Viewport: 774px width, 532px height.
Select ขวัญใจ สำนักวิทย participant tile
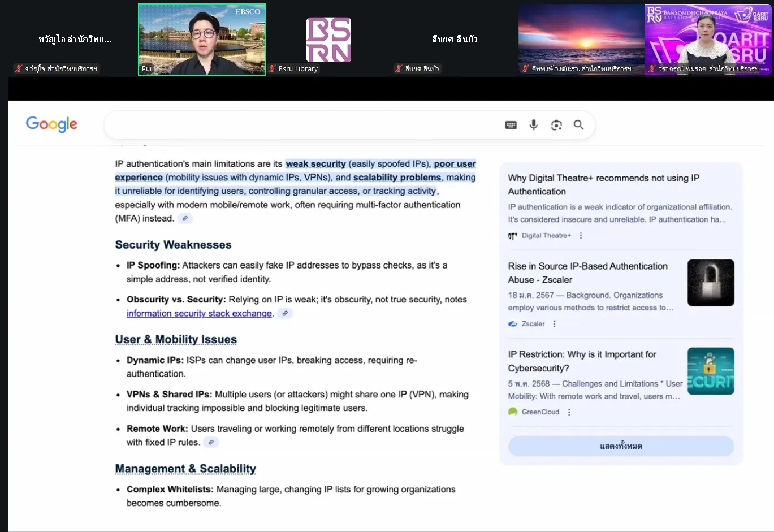pos(75,40)
